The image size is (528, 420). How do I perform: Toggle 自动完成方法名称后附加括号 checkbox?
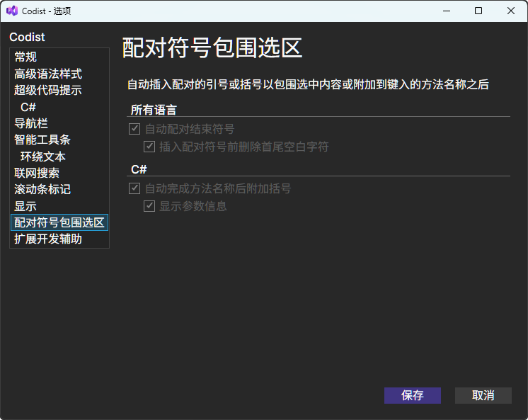(x=134, y=189)
